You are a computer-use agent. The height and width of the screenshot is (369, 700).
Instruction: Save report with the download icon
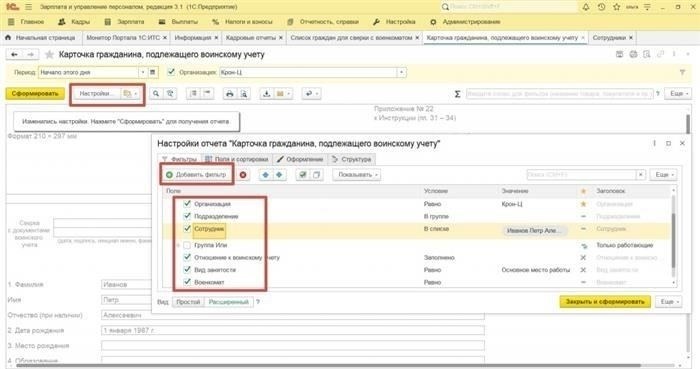point(267,94)
